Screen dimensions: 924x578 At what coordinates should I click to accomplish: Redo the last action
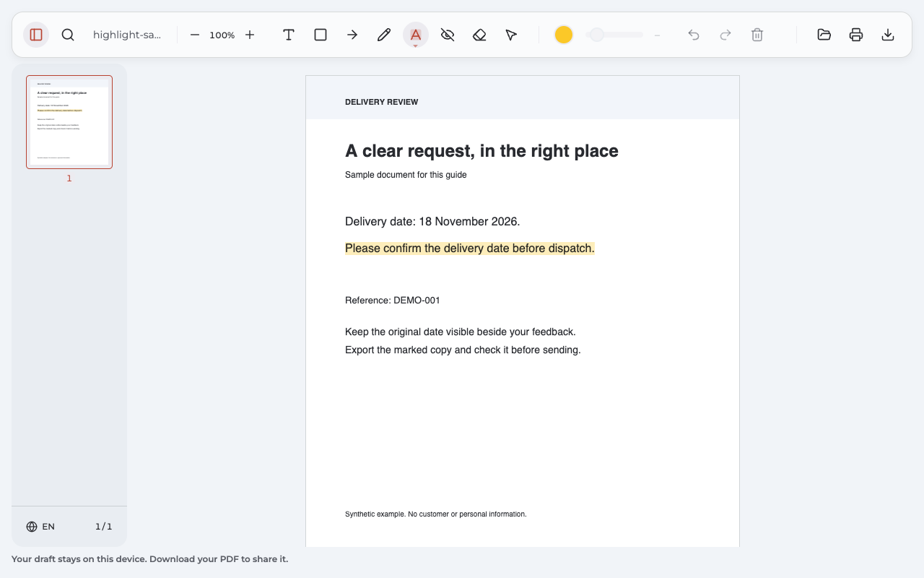(x=725, y=35)
